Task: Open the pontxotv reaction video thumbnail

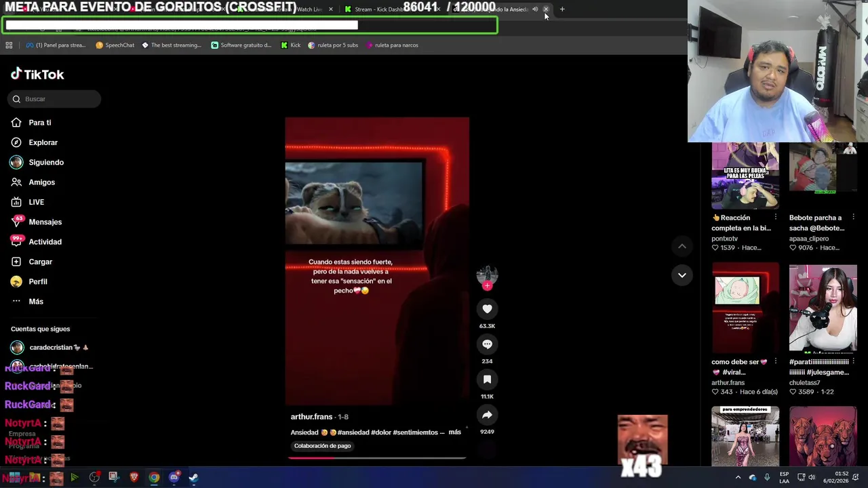Action: coord(745,176)
